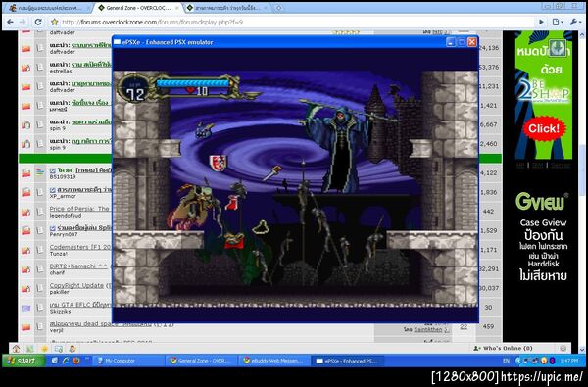
Task: Click the go arrow beside the address bar
Action: click(541, 23)
